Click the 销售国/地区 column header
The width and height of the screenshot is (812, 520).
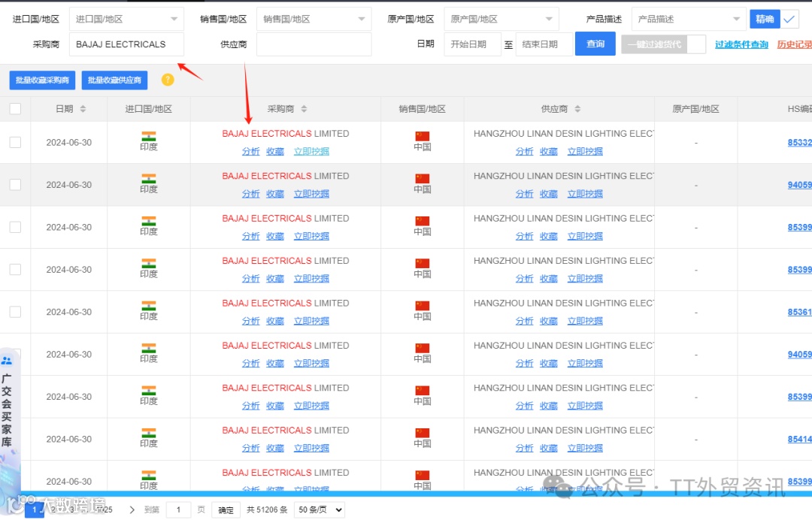(x=422, y=109)
